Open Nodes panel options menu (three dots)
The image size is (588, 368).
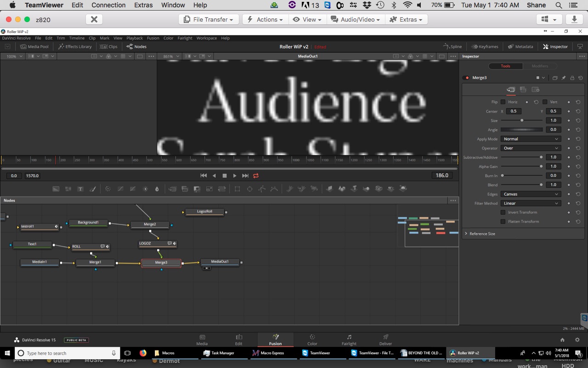(x=453, y=201)
